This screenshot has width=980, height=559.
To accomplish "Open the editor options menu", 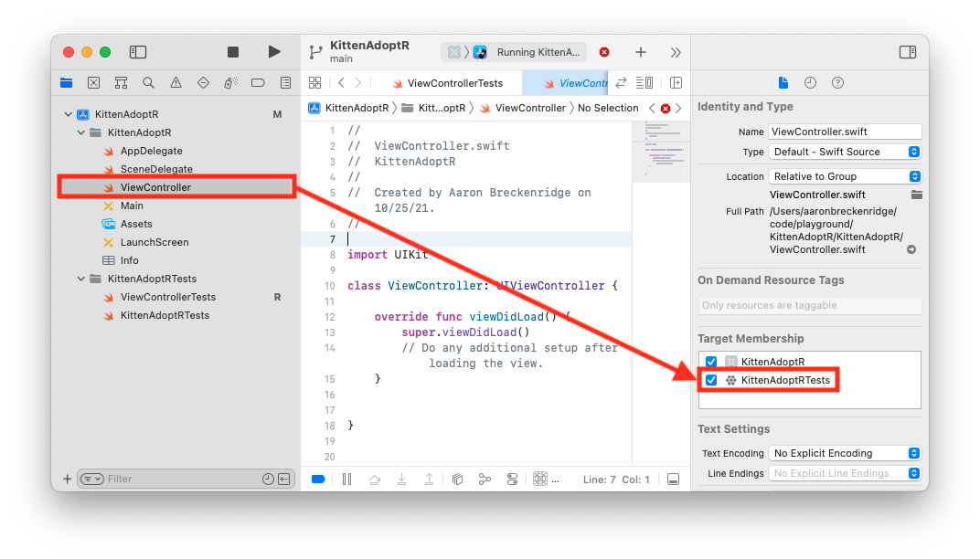I will pos(644,82).
